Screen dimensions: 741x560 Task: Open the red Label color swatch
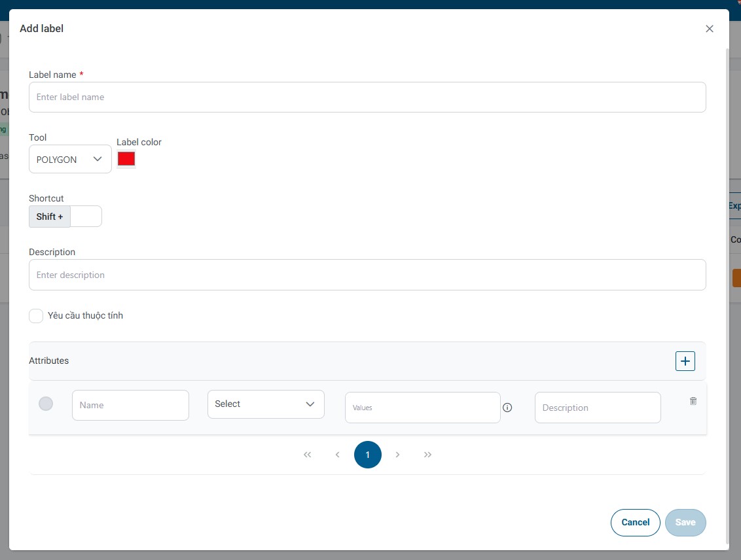click(126, 159)
